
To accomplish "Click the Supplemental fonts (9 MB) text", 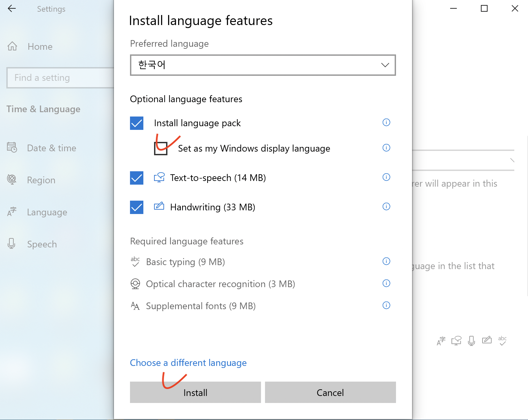I will pos(201,306).
